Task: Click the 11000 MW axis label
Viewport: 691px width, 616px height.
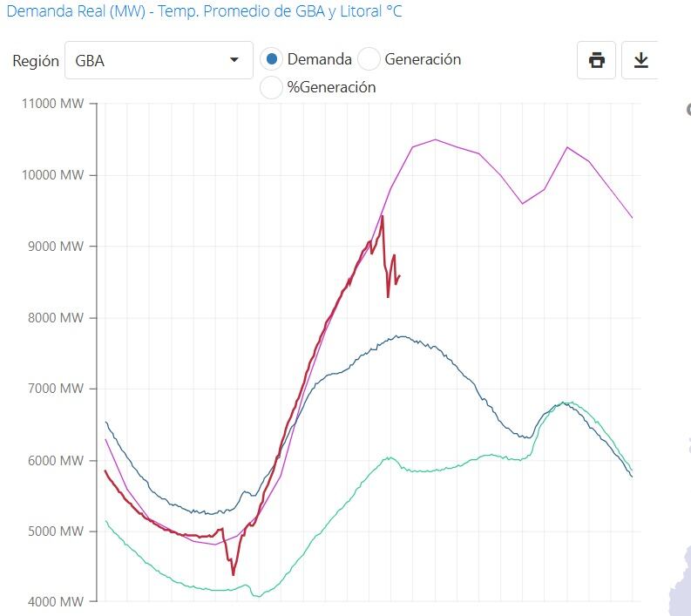Action: (54, 104)
